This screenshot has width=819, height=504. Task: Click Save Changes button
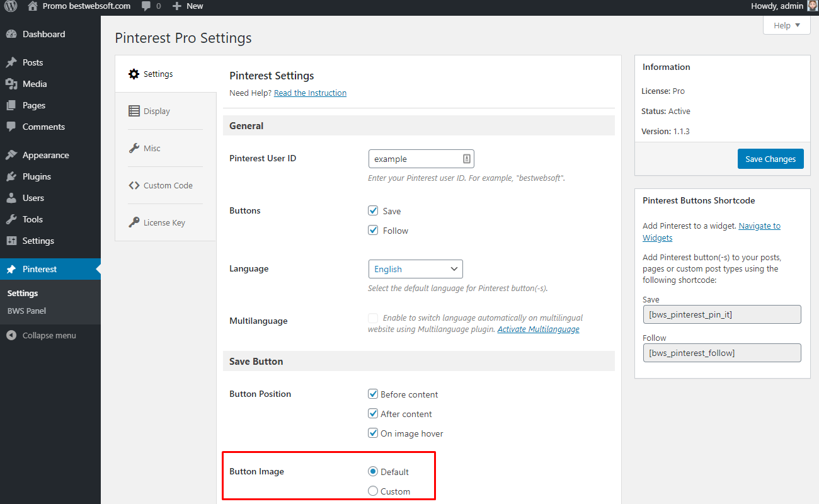pos(770,159)
